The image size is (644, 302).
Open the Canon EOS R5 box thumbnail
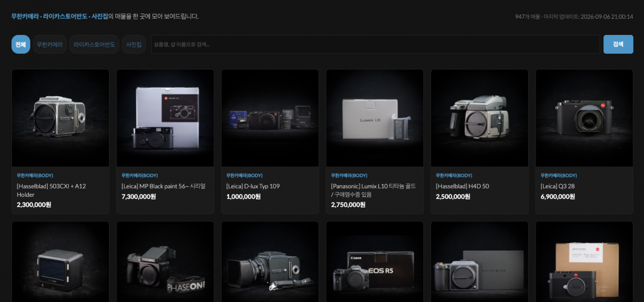[x=375, y=262]
